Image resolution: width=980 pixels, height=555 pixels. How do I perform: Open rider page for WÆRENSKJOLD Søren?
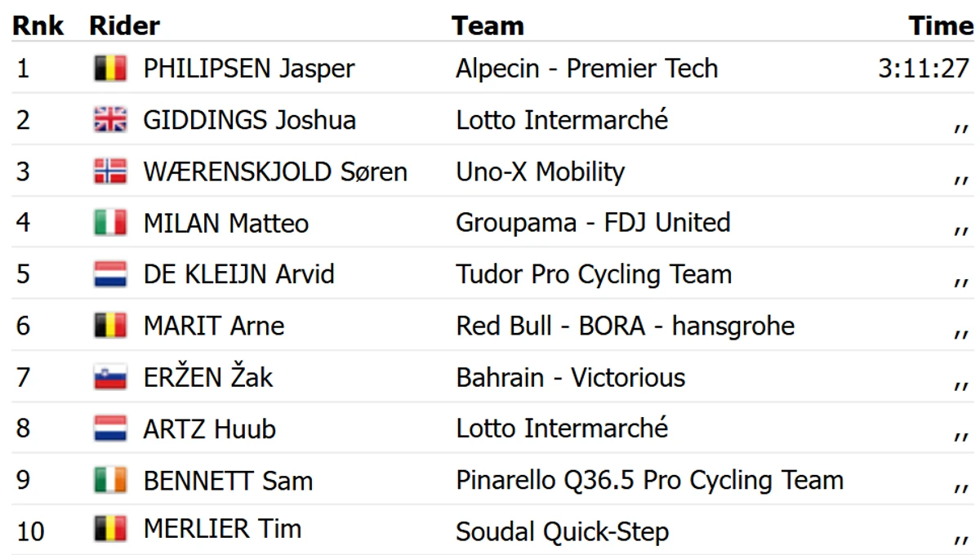click(x=275, y=172)
